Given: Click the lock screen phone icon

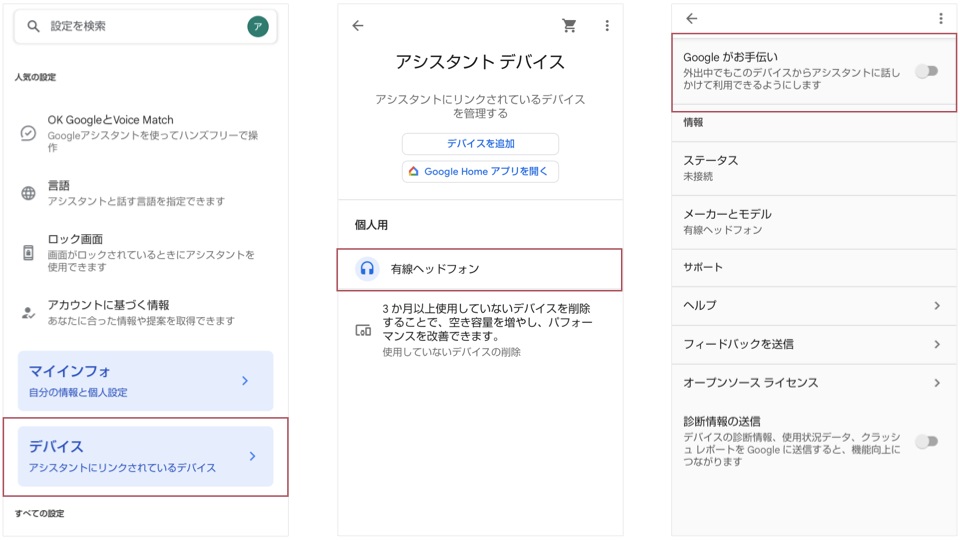Looking at the screenshot, I should pos(28,252).
